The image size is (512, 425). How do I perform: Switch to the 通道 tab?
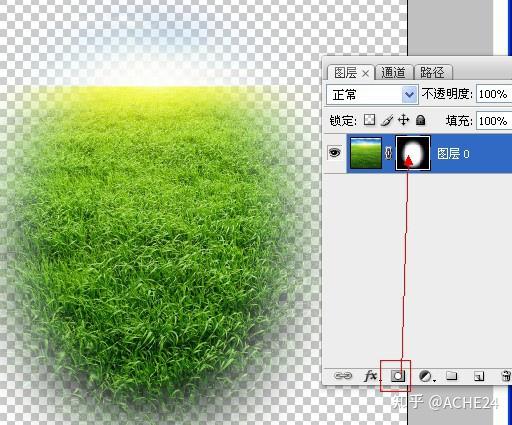393,72
